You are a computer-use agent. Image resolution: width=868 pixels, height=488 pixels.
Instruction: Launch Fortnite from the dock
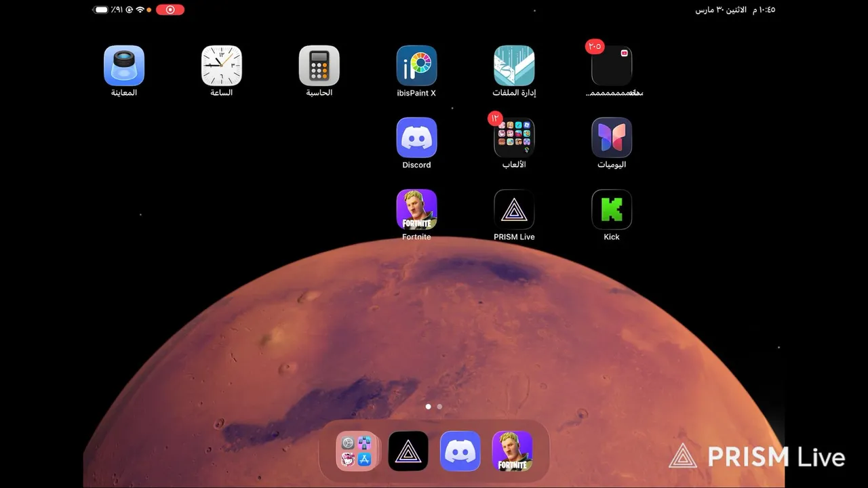click(x=512, y=451)
